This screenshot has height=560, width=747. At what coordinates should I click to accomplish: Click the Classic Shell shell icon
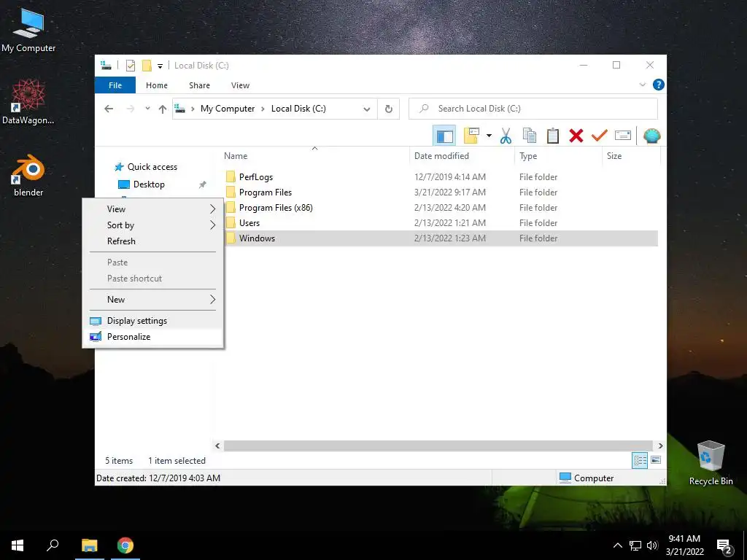[x=651, y=136]
